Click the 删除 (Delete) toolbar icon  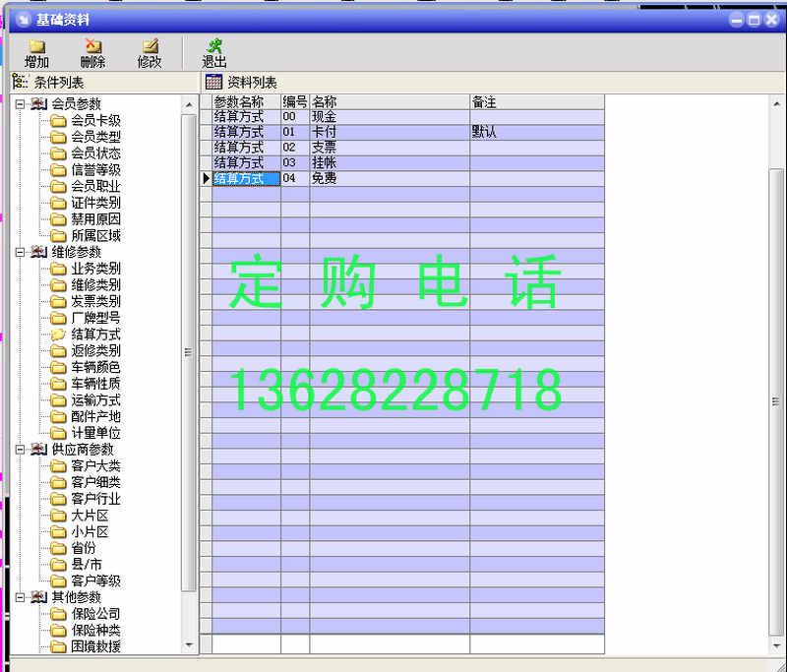pyautogui.click(x=92, y=46)
